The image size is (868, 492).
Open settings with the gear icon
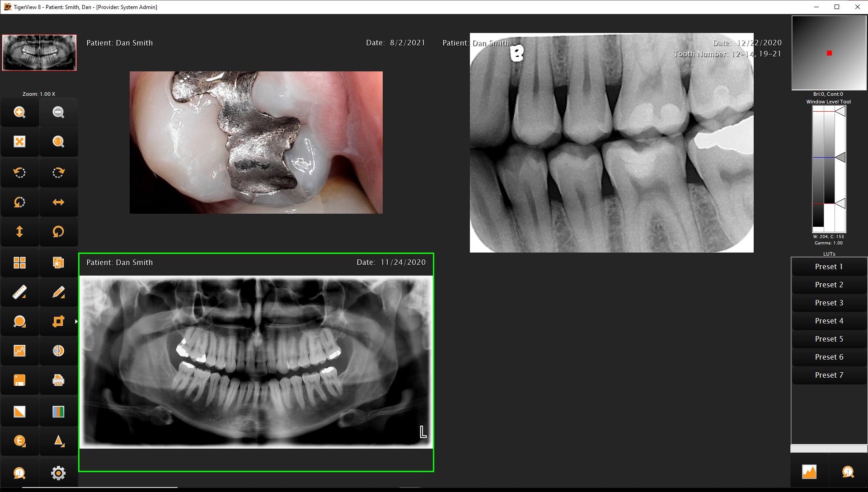58,473
